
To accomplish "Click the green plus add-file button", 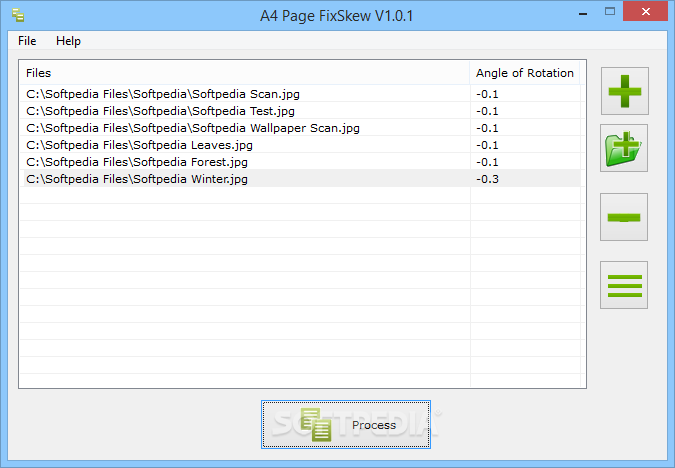I will [625, 91].
